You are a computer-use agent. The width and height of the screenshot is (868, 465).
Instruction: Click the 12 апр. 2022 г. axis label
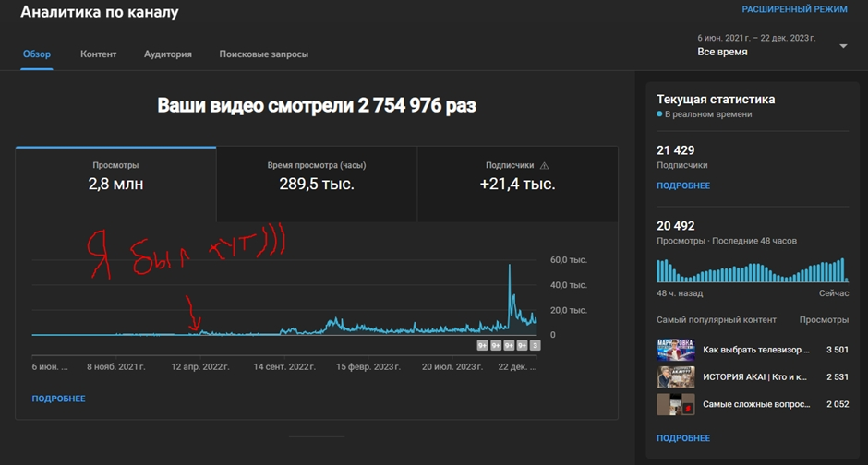pyautogui.click(x=199, y=366)
